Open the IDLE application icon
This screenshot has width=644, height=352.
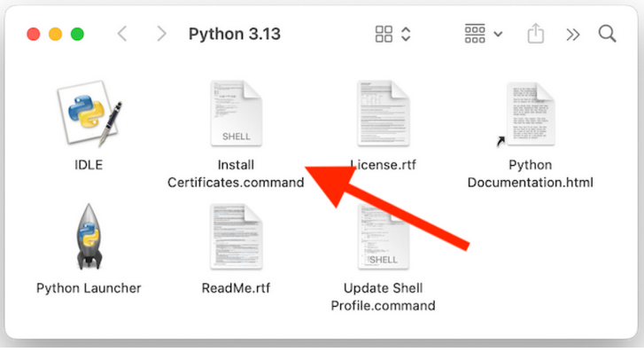click(89, 113)
